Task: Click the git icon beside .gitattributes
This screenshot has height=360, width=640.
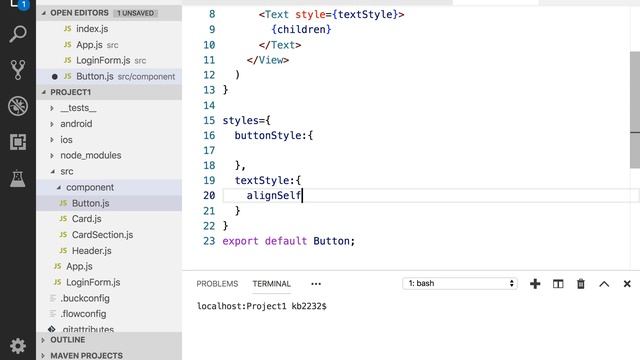Action: [52, 329]
